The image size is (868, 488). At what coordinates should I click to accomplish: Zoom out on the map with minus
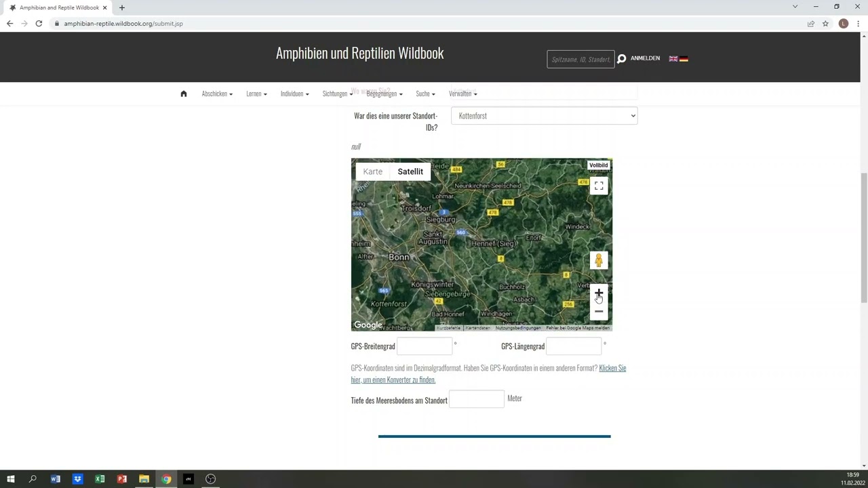599,312
